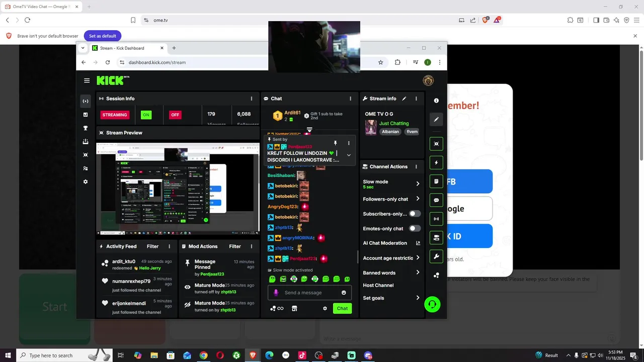Open AI Chat Moderation external link
This screenshot has height=362, width=644.
click(x=418, y=243)
